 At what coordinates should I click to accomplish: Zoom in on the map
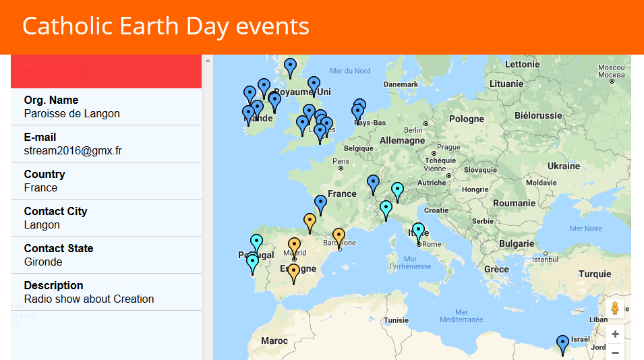(x=615, y=334)
